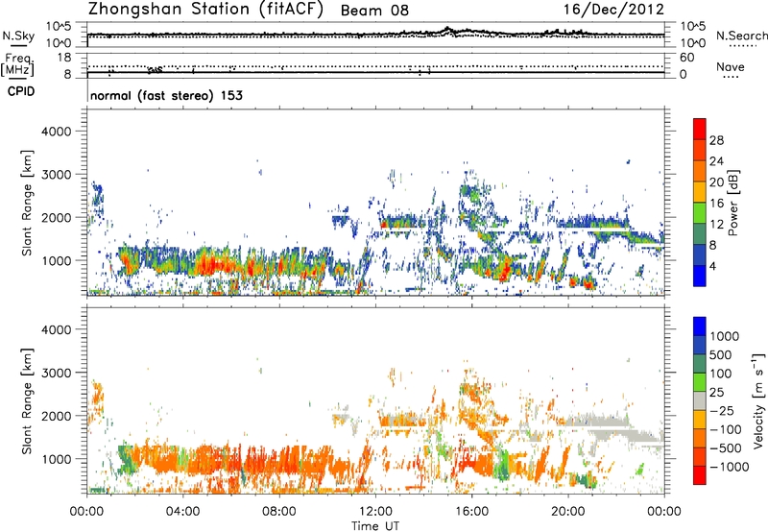Click dotted legend line under N.Search
Screen dimensions: 768x532
(742, 46)
